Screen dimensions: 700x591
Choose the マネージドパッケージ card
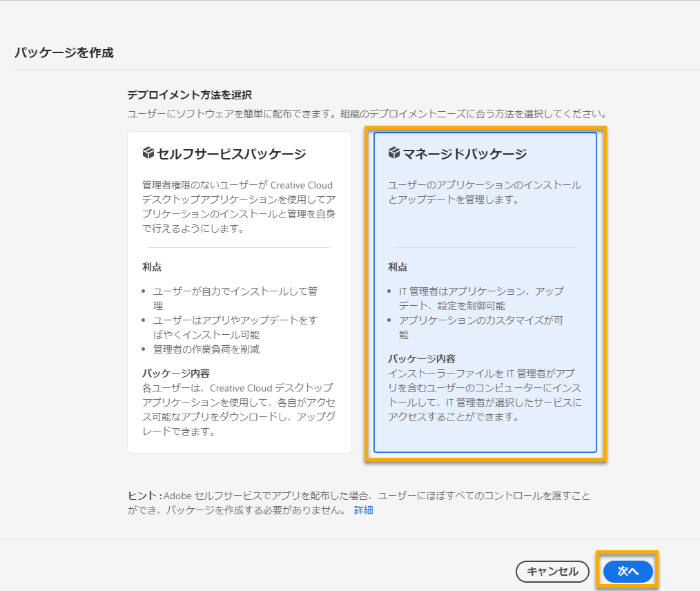click(x=485, y=292)
